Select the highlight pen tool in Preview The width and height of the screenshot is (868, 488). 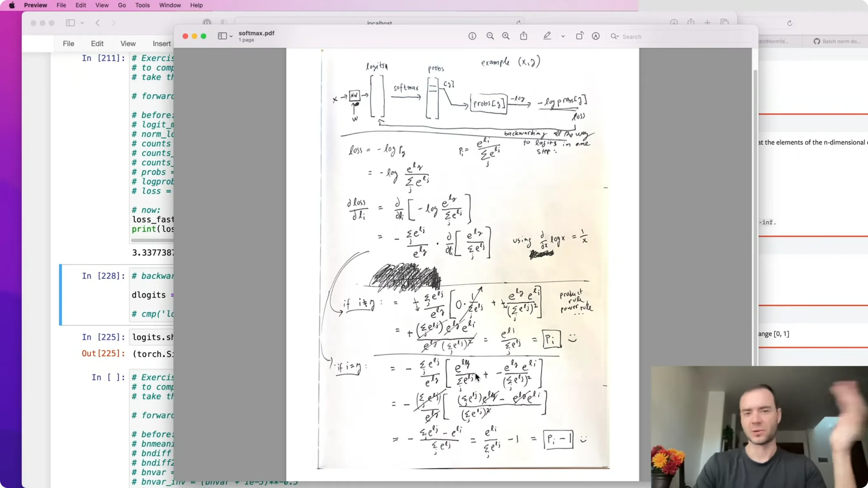click(547, 36)
